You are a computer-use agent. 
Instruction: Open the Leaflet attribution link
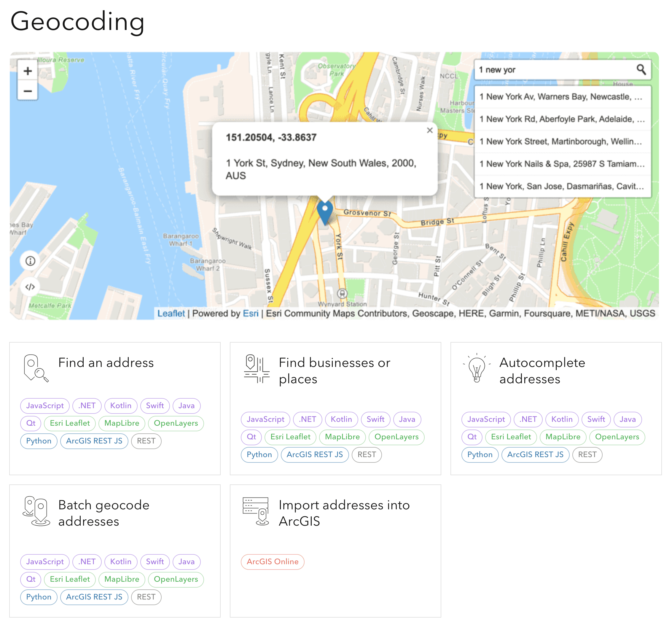click(x=171, y=314)
